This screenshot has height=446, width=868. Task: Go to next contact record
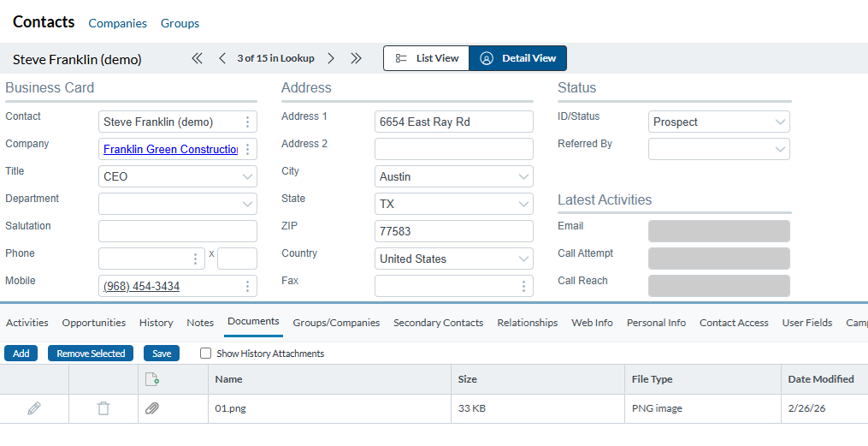coord(330,58)
